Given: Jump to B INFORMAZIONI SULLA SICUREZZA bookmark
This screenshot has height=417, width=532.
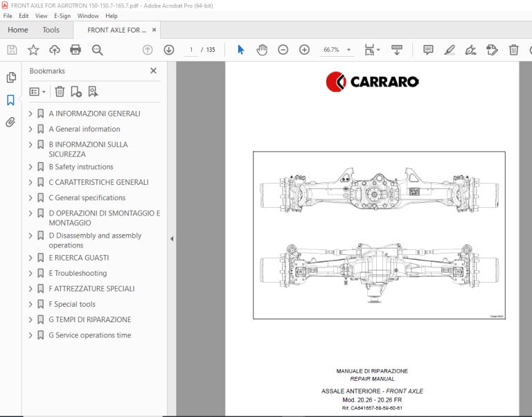Looking at the screenshot, I should click(88, 150).
